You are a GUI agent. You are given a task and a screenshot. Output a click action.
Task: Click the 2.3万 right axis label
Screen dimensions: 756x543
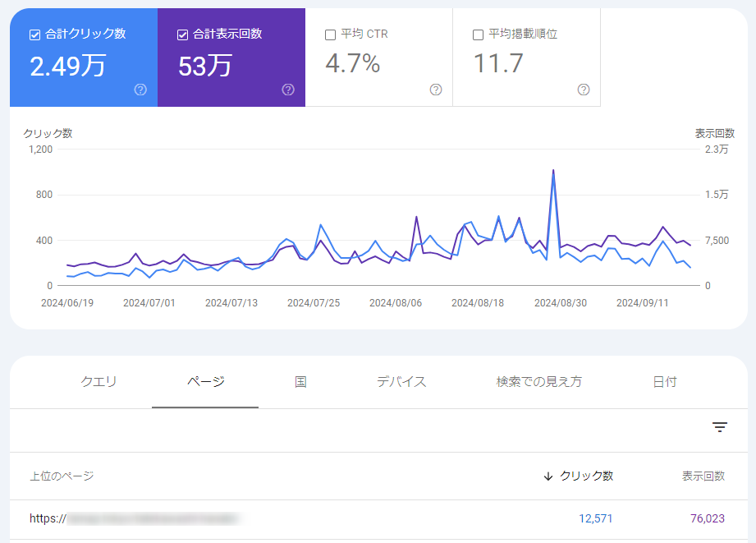tap(717, 150)
